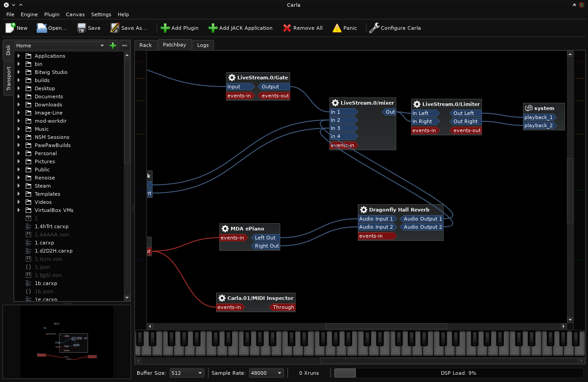The height and width of the screenshot is (382, 588).
Task: Click the Save disk icon
Action: click(x=82, y=28)
